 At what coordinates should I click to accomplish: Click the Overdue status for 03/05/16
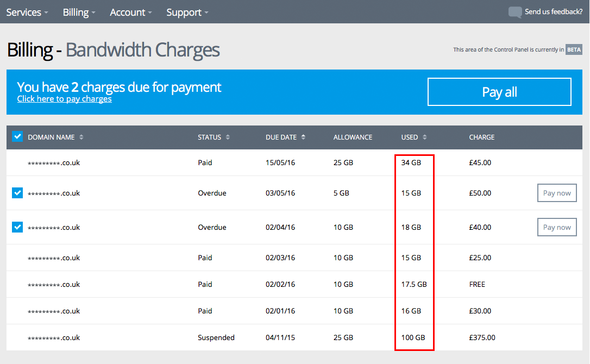click(x=212, y=193)
